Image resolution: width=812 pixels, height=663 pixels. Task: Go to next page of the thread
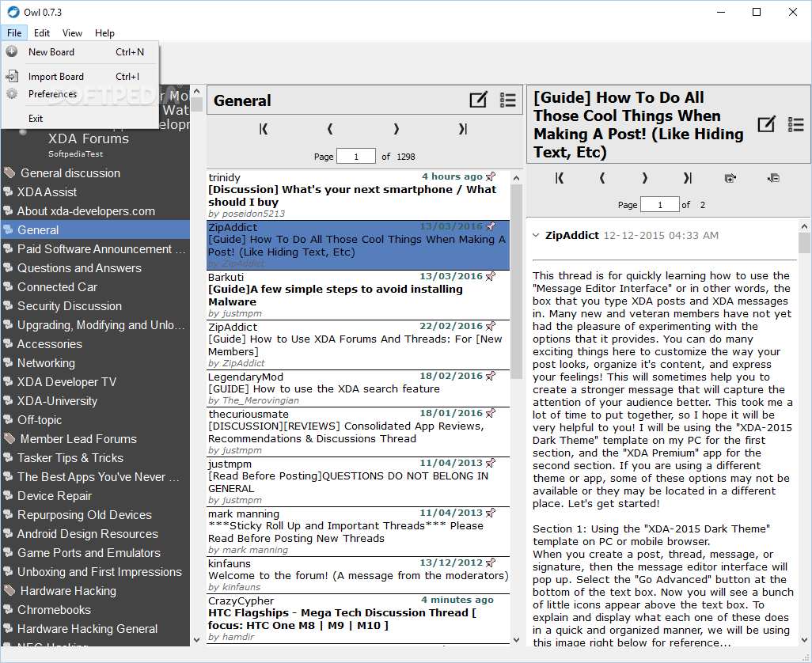point(645,178)
